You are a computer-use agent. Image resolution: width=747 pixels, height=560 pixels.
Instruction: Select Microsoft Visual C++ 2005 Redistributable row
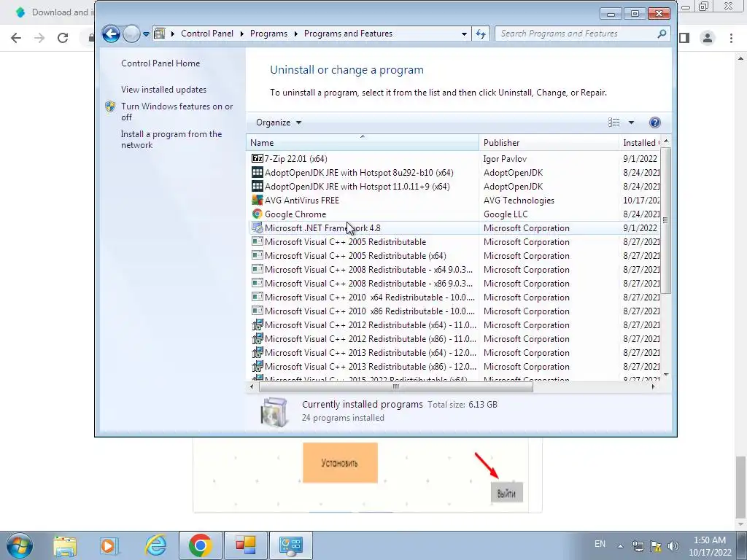455,242
